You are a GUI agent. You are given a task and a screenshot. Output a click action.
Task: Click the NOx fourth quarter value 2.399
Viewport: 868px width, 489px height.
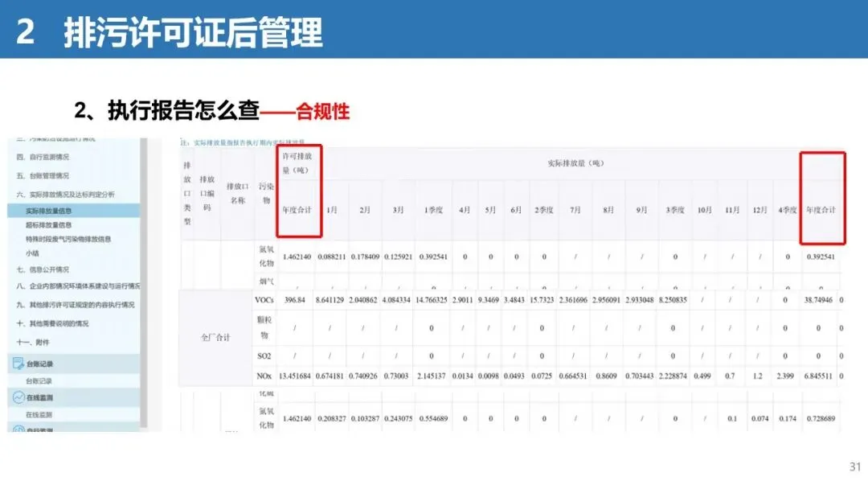[x=785, y=376]
